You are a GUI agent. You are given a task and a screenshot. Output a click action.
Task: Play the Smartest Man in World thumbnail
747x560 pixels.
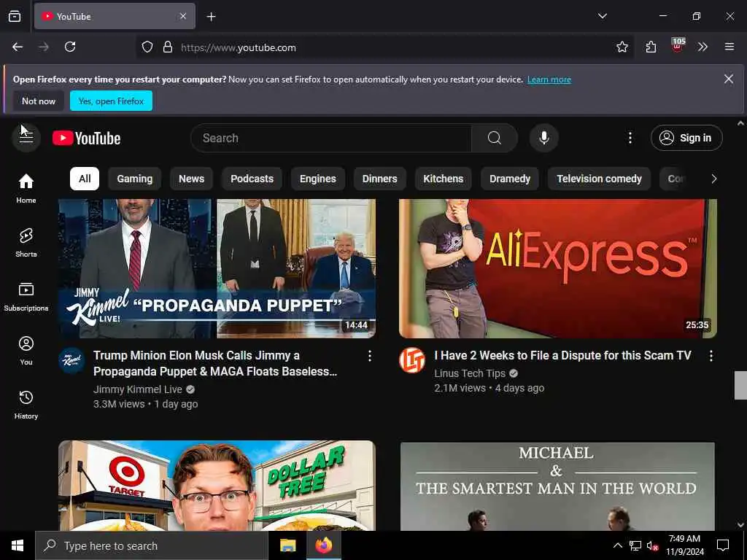click(x=557, y=486)
